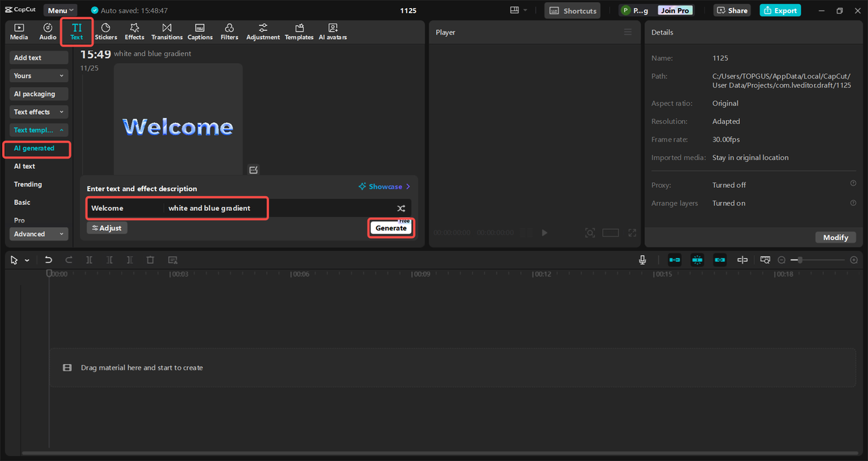The image size is (868, 461).
Task: Expand the Text effects category
Action: 39,112
